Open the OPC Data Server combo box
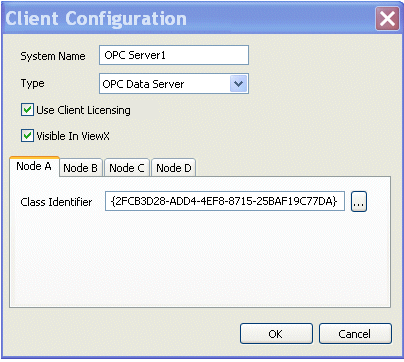 [x=174, y=83]
